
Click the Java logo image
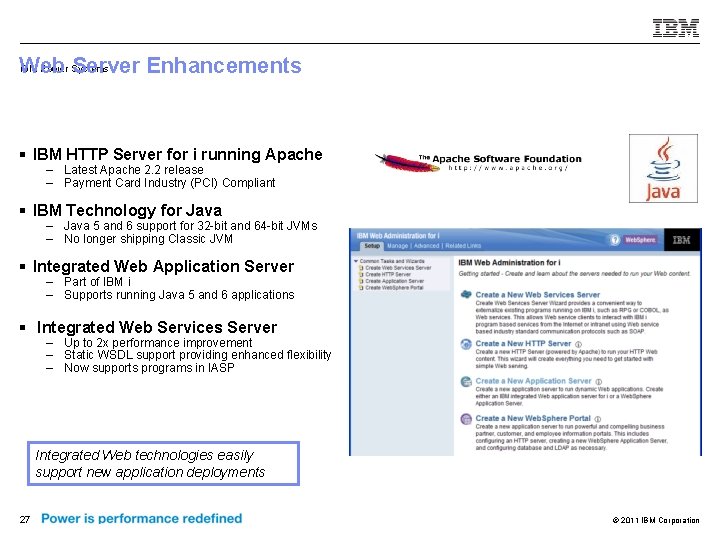click(x=663, y=169)
